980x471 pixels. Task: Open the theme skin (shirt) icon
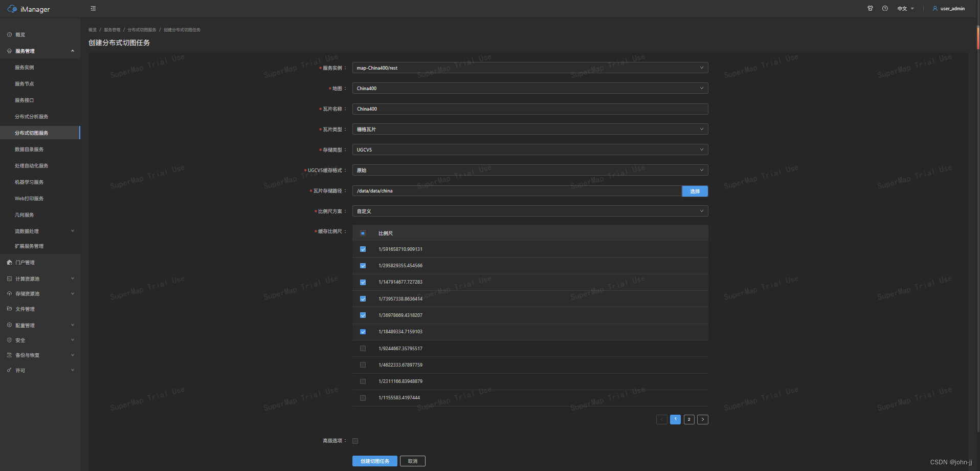click(870, 8)
